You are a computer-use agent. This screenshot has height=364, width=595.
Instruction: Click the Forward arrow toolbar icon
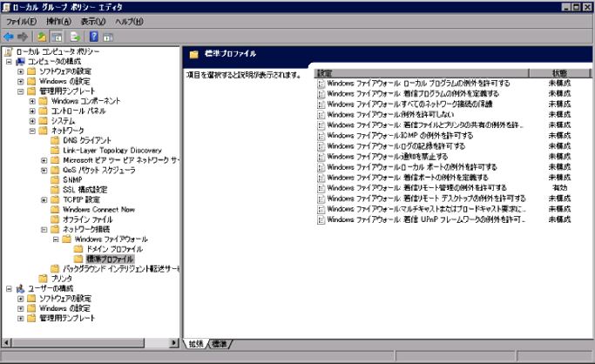(x=23, y=37)
